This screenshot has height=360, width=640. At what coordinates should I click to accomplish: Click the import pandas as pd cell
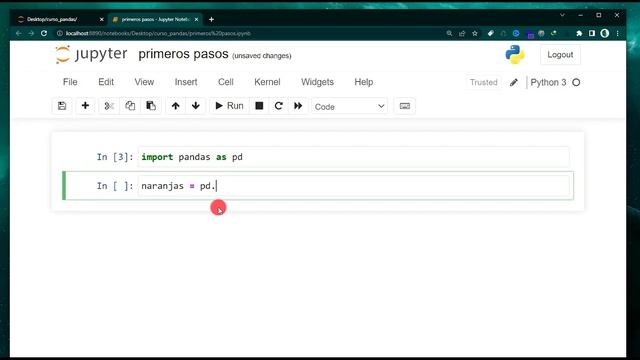click(x=353, y=157)
